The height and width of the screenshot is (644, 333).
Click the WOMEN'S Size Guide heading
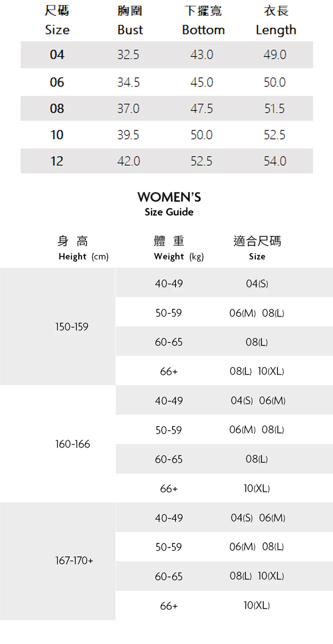[169, 203]
